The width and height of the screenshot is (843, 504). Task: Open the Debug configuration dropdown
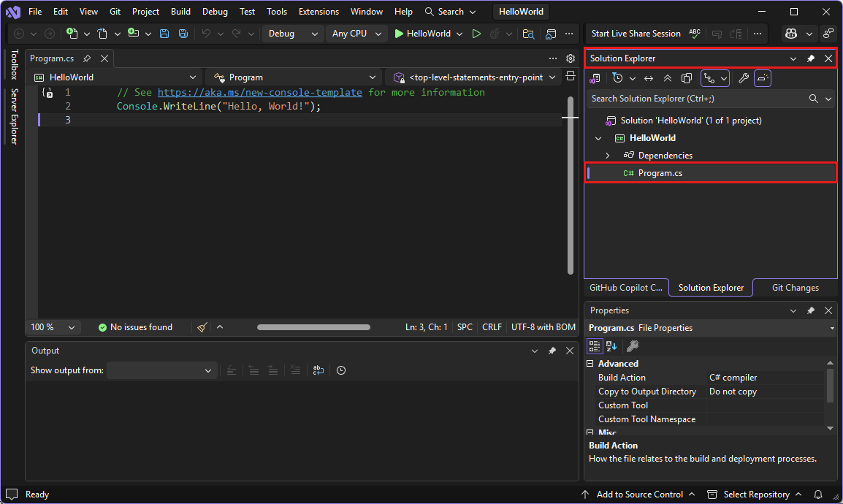(292, 34)
